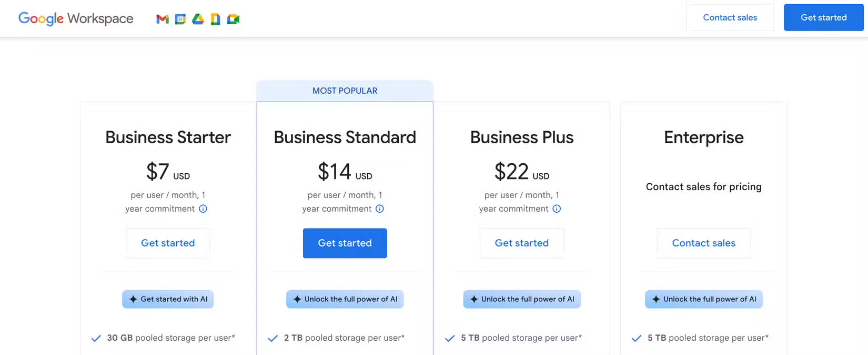Select 'Unlock the full power of AI' under Business Standard
The height and width of the screenshot is (355, 868).
pos(345,299)
